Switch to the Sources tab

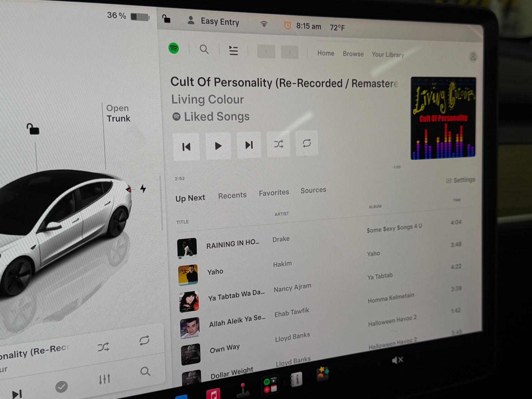point(313,190)
